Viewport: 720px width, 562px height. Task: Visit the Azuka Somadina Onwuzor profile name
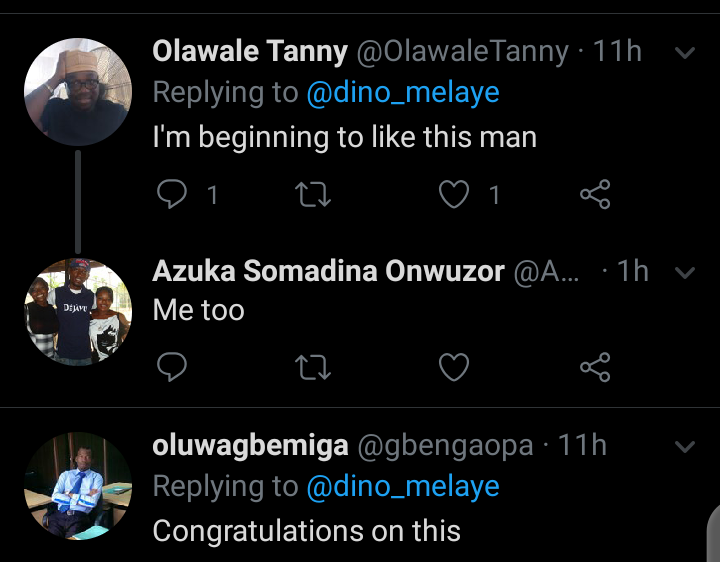click(328, 271)
